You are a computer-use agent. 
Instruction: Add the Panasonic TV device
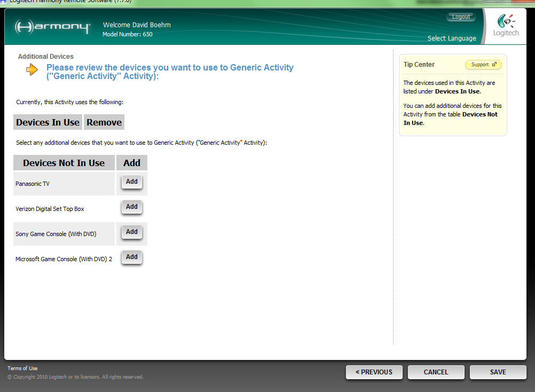pyautogui.click(x=131, y=182)
